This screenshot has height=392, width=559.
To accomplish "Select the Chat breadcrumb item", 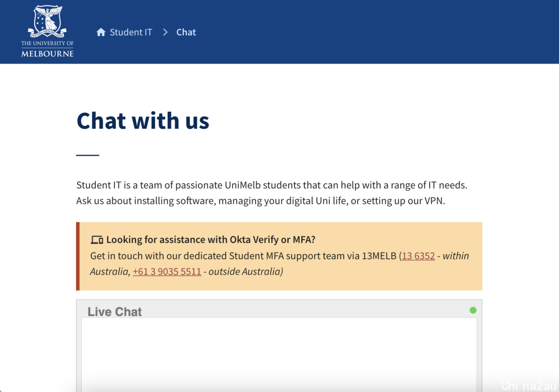I will [186, 32].
